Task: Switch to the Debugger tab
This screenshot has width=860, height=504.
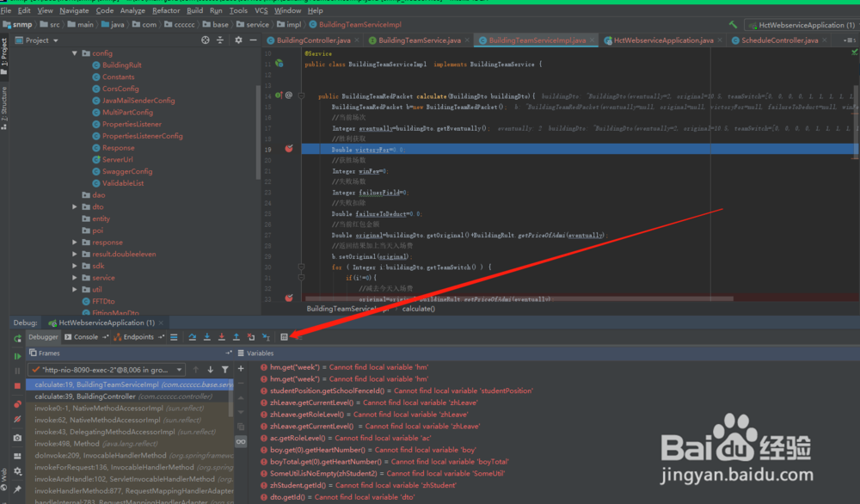Action: (x=43, y=337)
